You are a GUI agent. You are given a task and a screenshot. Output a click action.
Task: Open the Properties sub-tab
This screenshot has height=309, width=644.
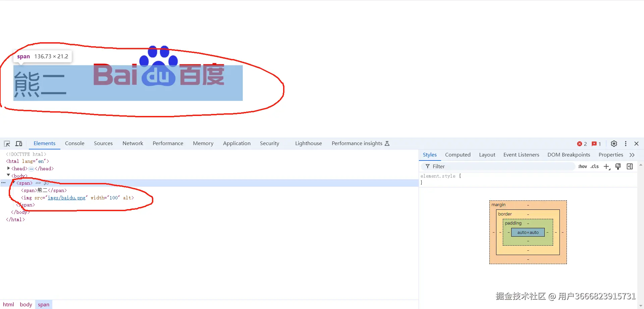tap(611, 155)
